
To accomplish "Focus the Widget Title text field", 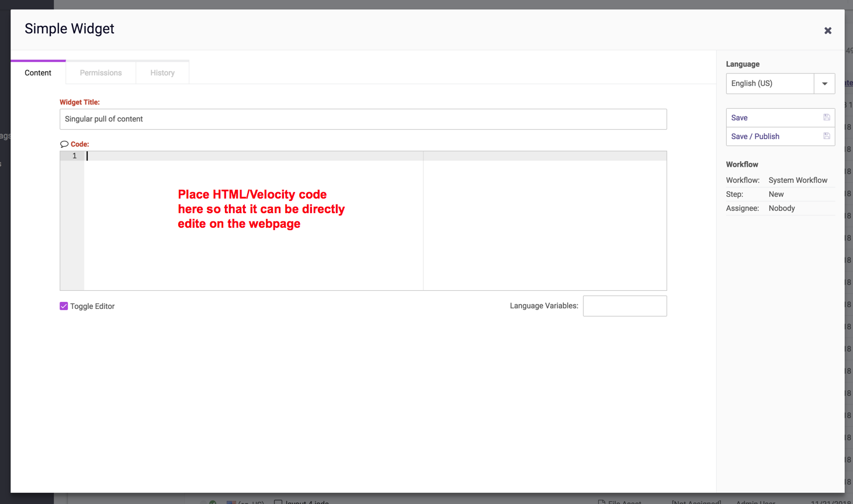I will coord(363,119).
